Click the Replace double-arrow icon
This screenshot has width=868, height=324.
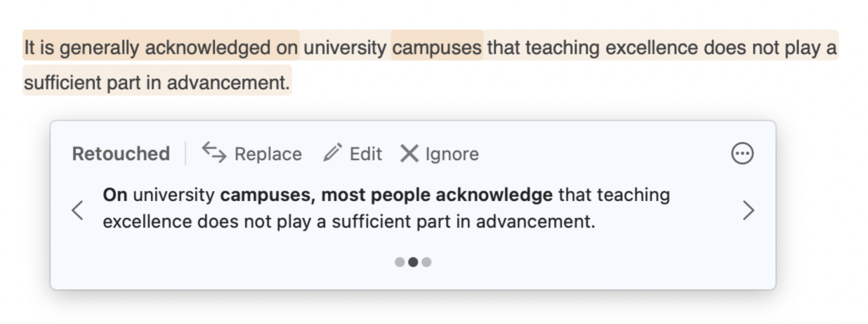pos(214,152)
